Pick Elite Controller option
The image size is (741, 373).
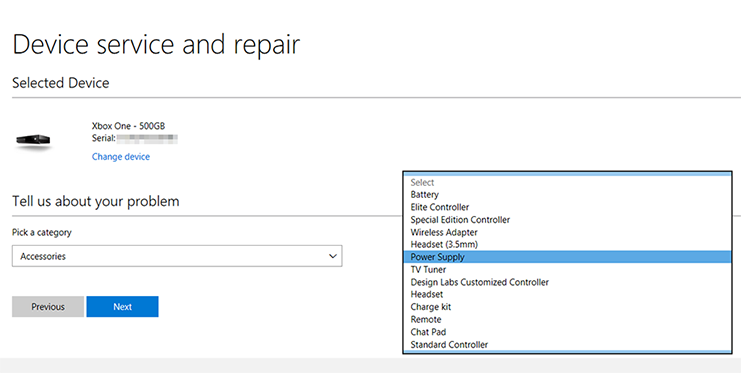[x=567, y=207]
